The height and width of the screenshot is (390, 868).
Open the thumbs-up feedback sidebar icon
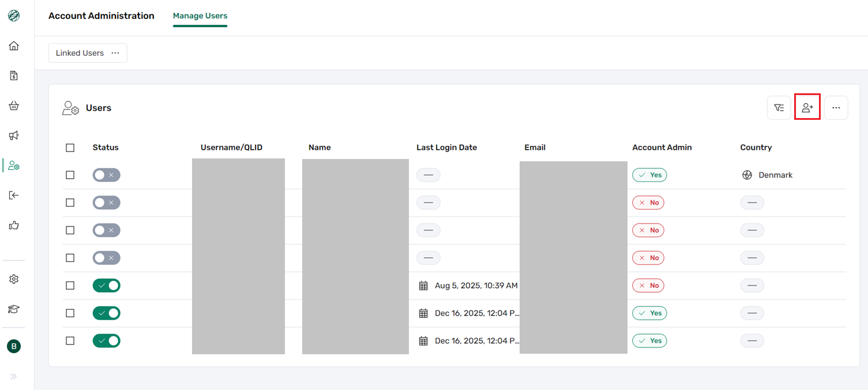14,225
